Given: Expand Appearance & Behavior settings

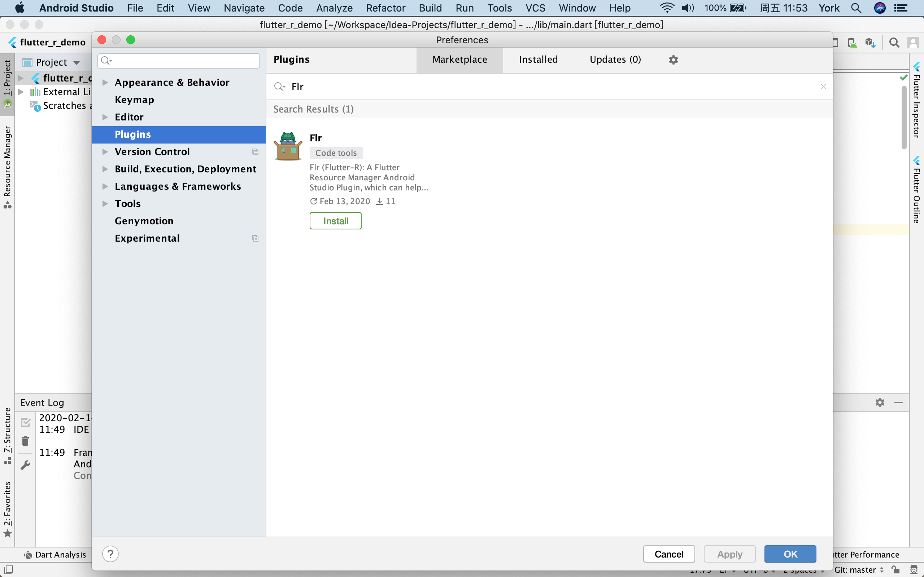Looking at the screenshot, I should tap(105, 83).
